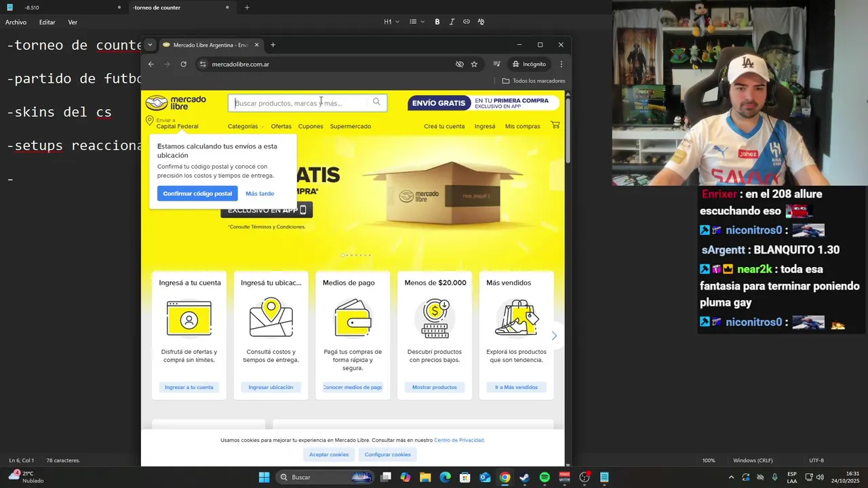This screenshot has width=868, height=488.
Task: Open Notepad's Ver menu
Action: 73,22
